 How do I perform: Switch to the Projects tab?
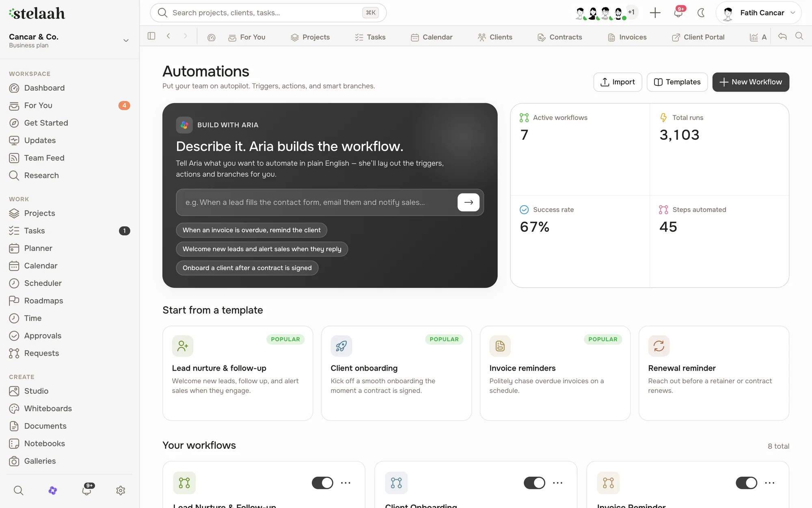coord(310,37)
